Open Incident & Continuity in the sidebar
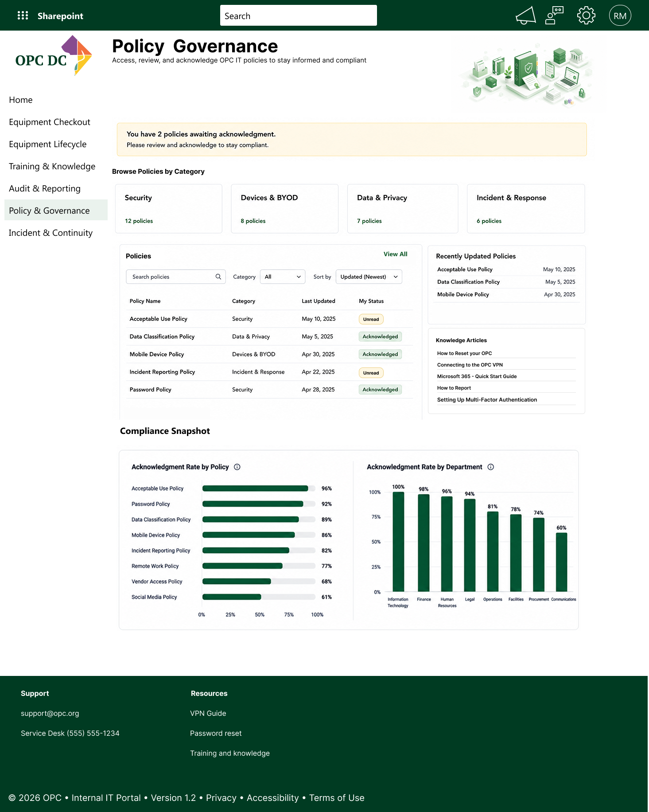649x812 pixels. (51, 233)
